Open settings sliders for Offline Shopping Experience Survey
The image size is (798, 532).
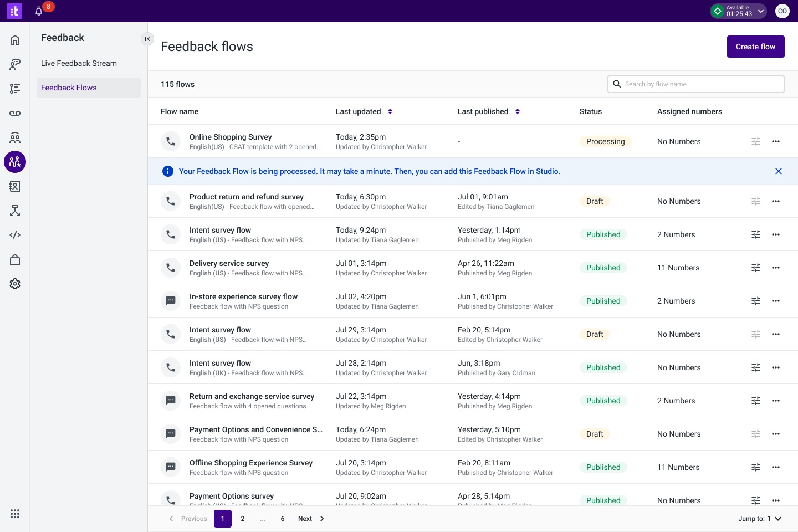click(x=756, y=467)
